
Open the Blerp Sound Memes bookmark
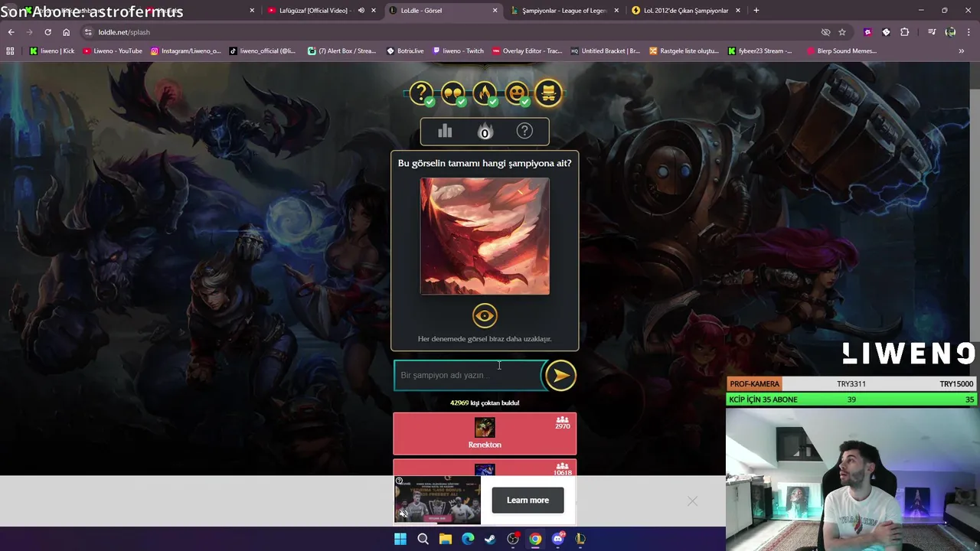pyautogui.click(x=840, y=51)
